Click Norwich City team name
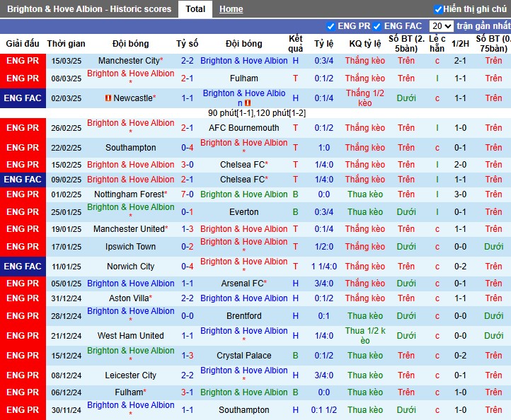Image resolution: width=511 pixels, height=420 pixels. [x=130, y=267]
